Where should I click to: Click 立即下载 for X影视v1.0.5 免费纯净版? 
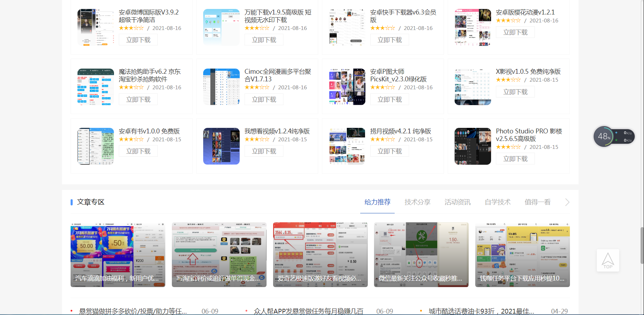click(x=515, y=91)
